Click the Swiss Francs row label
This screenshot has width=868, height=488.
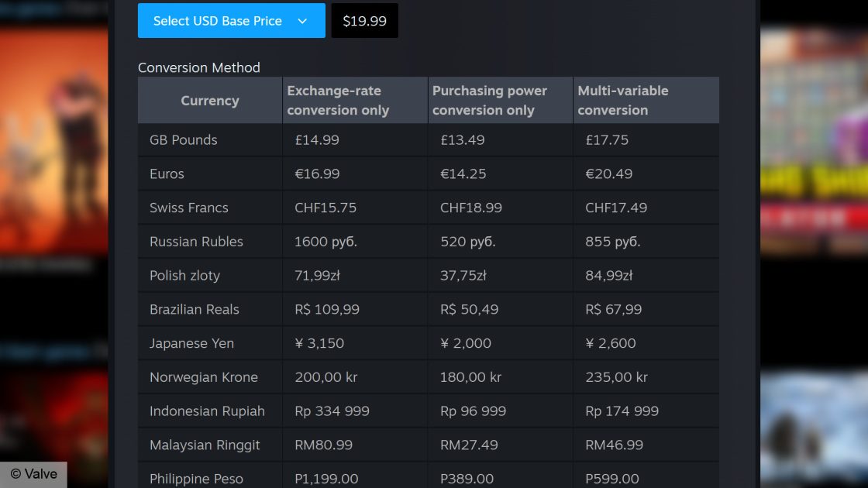[x=188, y=208]
